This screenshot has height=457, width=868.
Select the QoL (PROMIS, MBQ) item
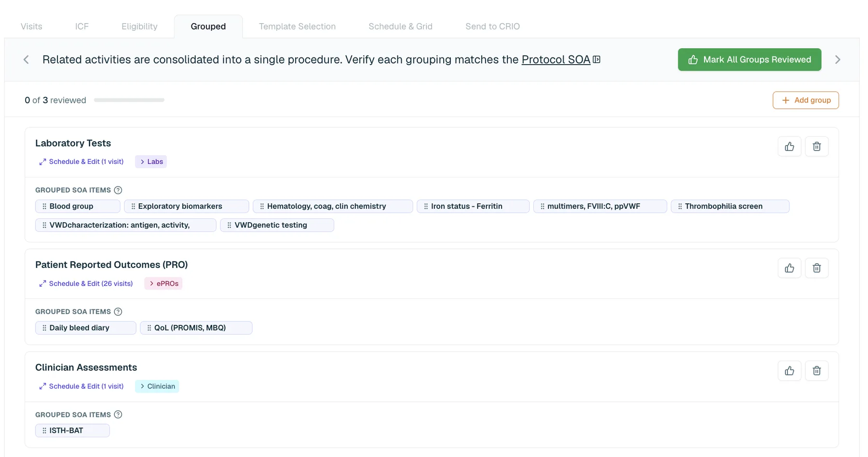(196, 328)
